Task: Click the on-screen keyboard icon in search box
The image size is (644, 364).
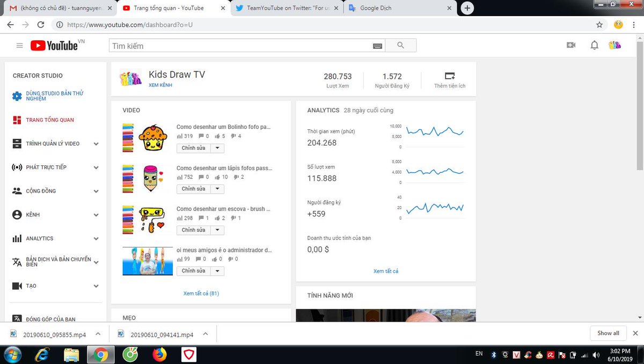Action: pyautogui.click(x=378, y=46)
